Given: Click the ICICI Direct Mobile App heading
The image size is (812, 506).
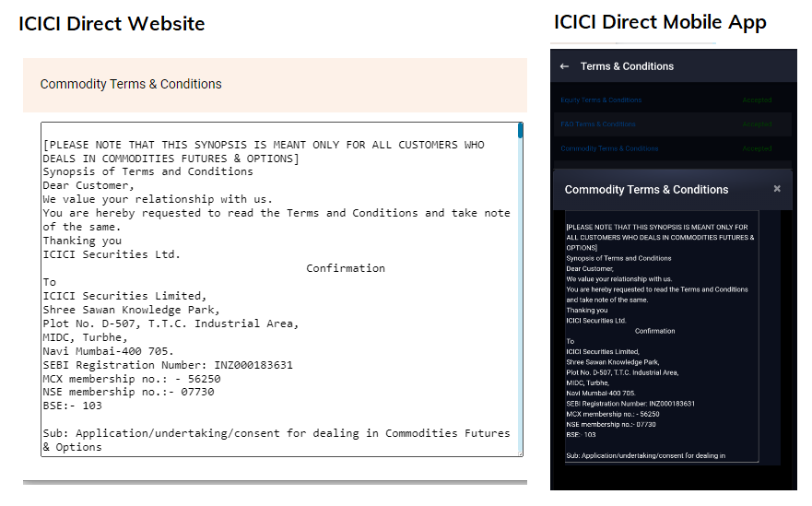Looking at the screenshot, I should (660, 22).
